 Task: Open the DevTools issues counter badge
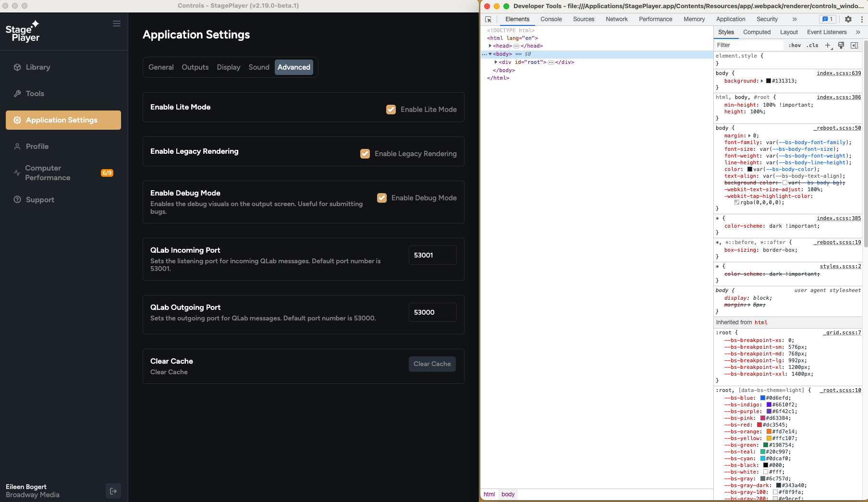(x=827, y=19)
